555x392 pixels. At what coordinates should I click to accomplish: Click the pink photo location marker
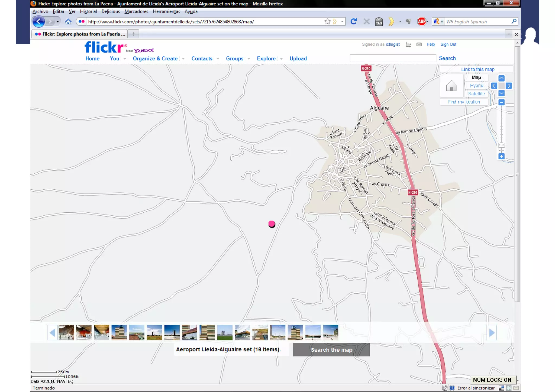(272, 224)
